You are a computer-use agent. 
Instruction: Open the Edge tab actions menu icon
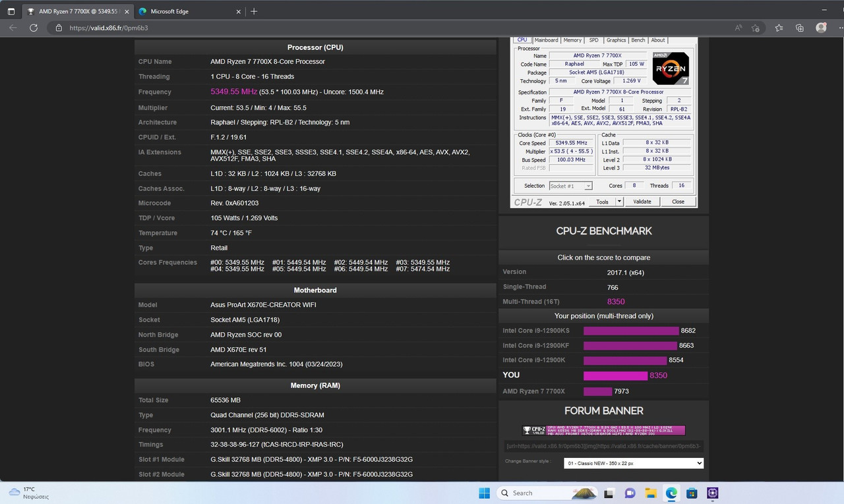pyautogui.click(x=11, y=11)
